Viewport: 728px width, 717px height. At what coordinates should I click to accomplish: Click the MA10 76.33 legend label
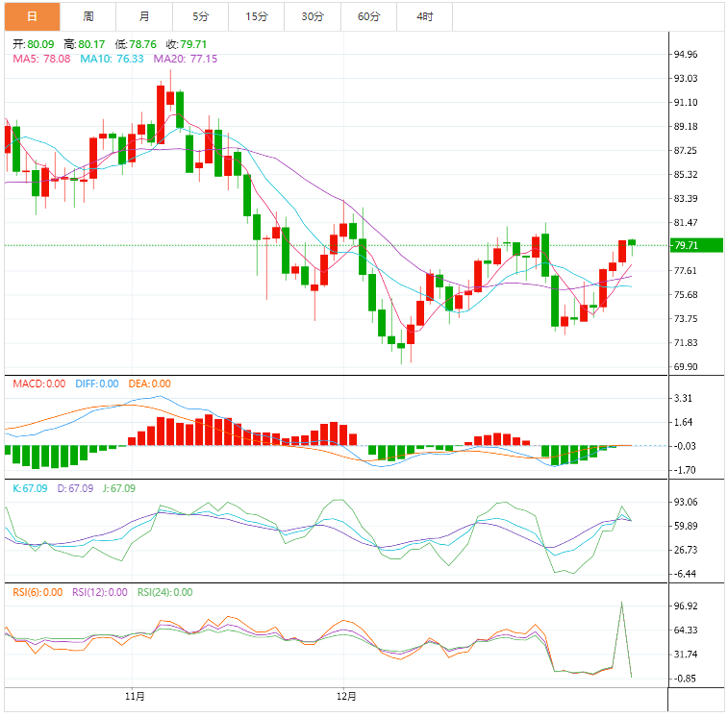[112, 59]
